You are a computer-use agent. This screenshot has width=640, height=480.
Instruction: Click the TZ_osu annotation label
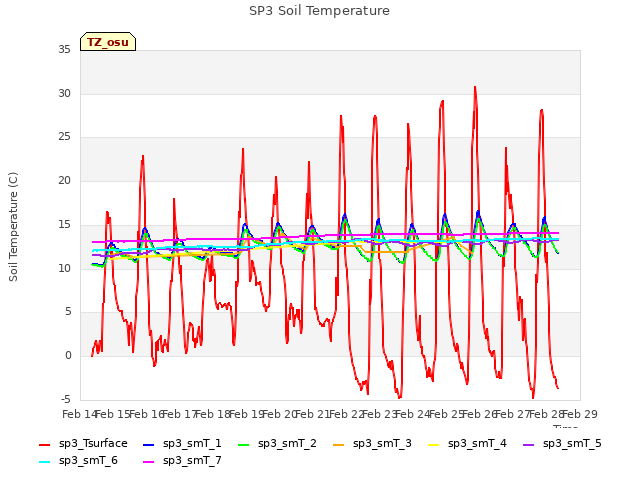tap(108, 42)
